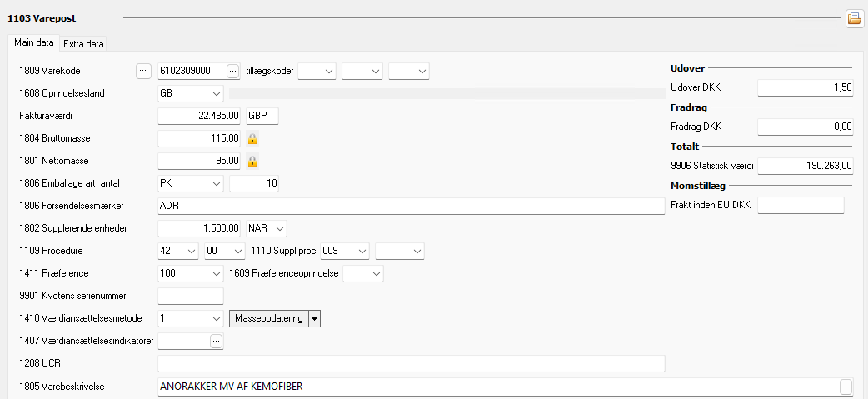Image resolution: width=868 pixels, height=399 pixels.
Task: Toggle the lock icon next to Nettomasse
Action: 252,161
